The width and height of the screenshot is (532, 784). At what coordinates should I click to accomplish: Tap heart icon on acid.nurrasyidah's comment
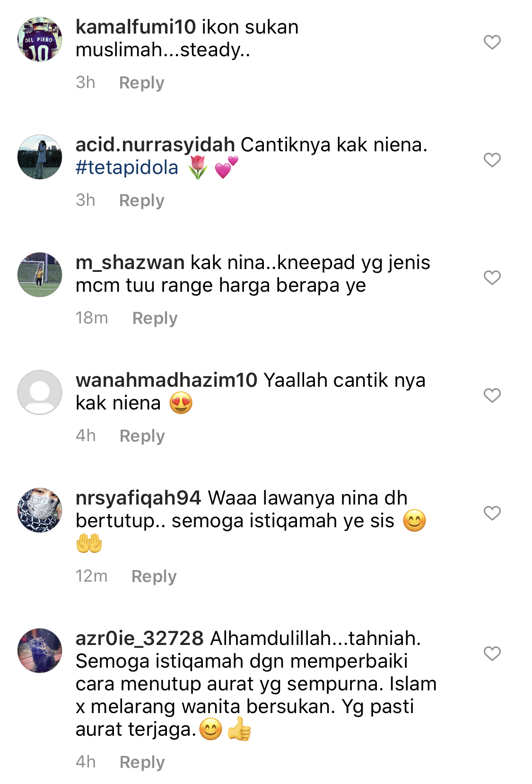point(492,160)
